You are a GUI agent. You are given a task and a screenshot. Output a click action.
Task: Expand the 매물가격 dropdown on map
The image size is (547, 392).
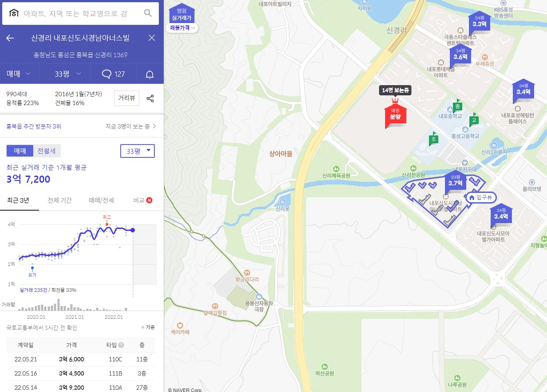pos(182,27)
